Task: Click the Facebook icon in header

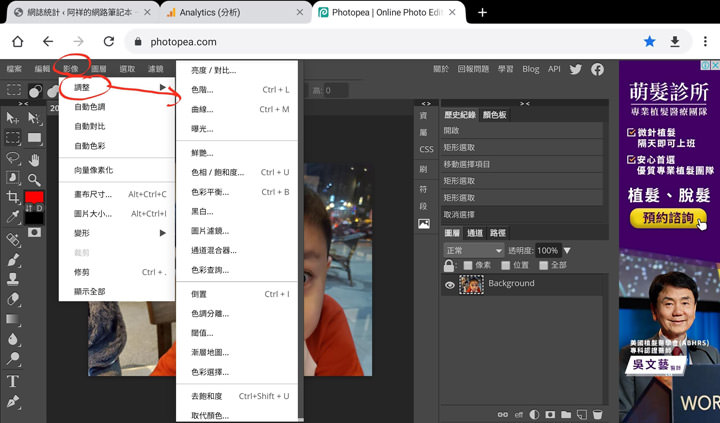Action: 597,69
